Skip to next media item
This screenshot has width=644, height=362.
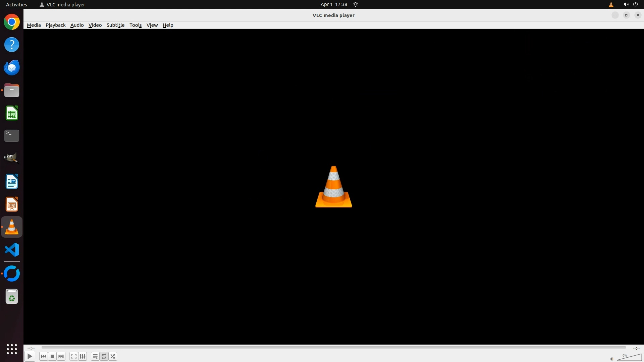61,356
